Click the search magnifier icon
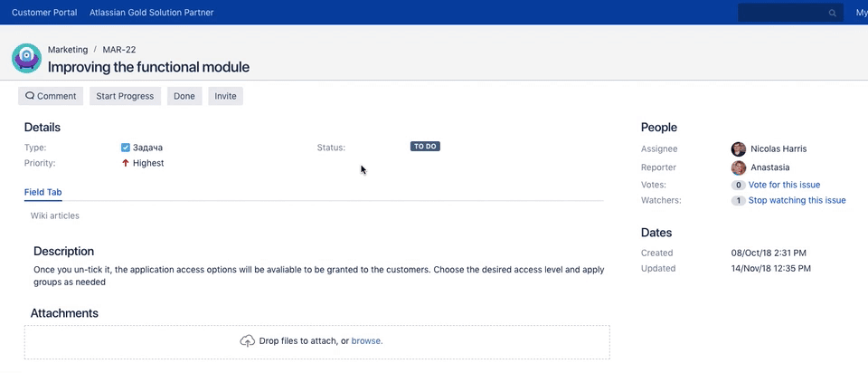The height and width of the screenshot is (373, 868). click(832, 14)
